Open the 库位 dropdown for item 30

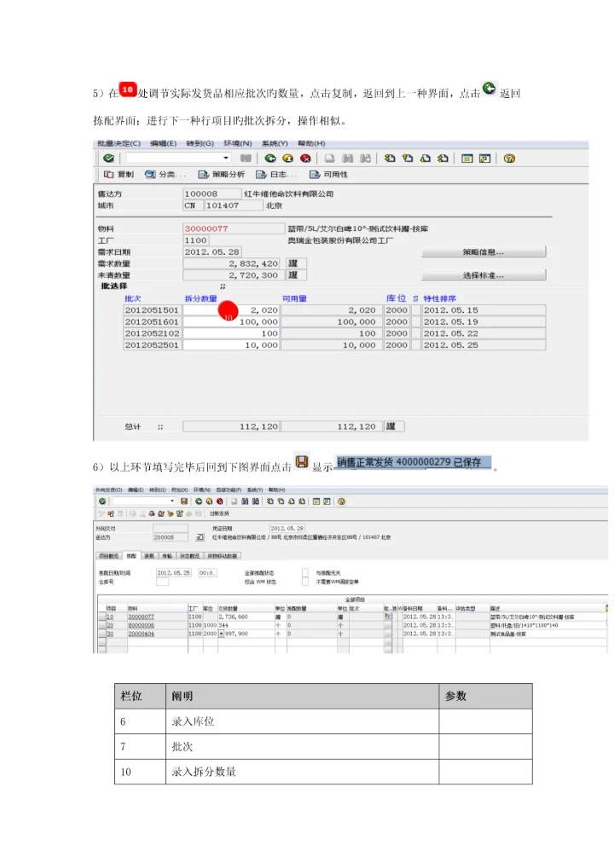point(222,634)
